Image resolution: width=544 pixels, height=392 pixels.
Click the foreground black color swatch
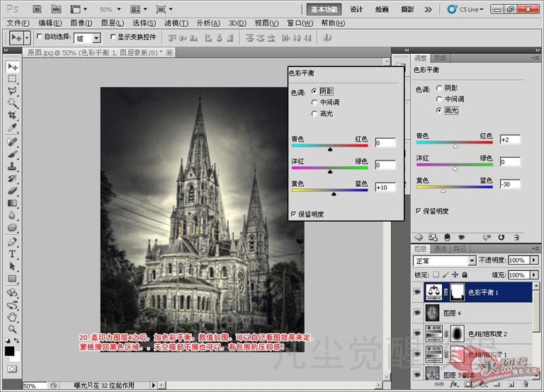point(9,351)
